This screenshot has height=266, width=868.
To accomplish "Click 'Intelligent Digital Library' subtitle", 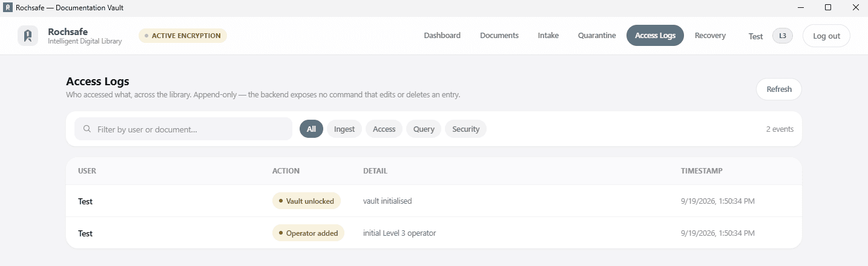I will tap(85, 41).
